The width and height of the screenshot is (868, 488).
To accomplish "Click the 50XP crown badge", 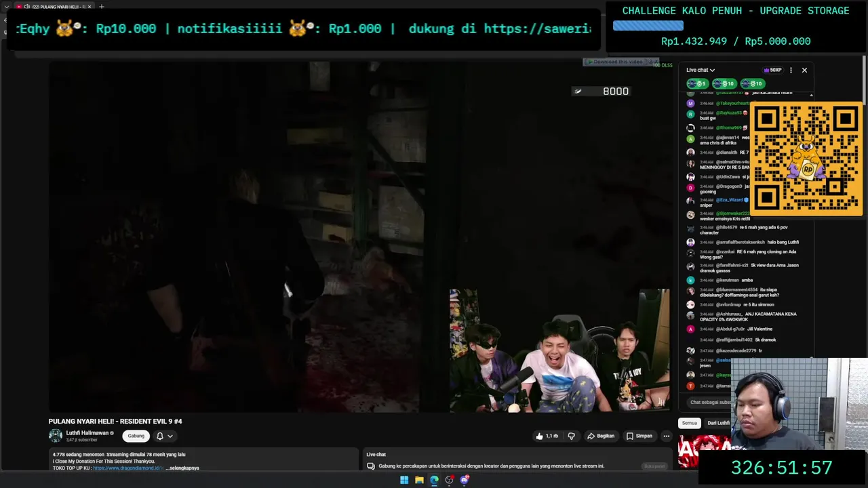I will (772, 70).
